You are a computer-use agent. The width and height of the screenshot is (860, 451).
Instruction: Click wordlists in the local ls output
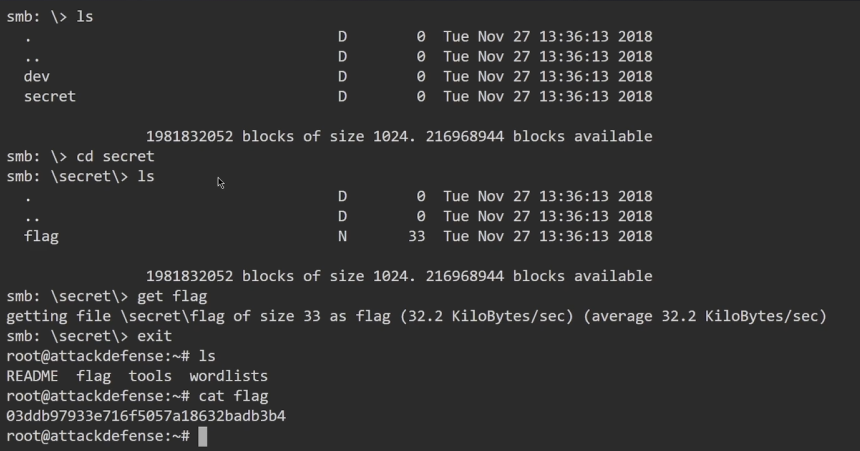coord(228,376)
